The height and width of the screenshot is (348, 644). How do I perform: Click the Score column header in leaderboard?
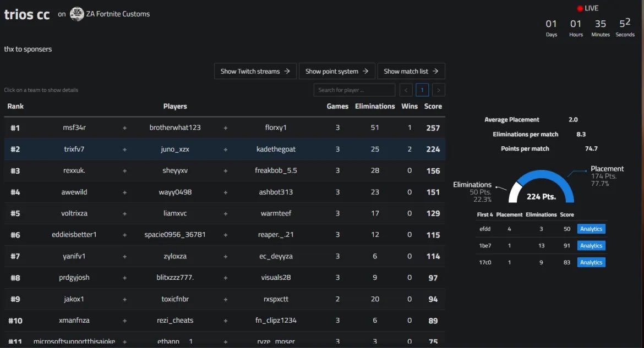[x=433, y=106]
